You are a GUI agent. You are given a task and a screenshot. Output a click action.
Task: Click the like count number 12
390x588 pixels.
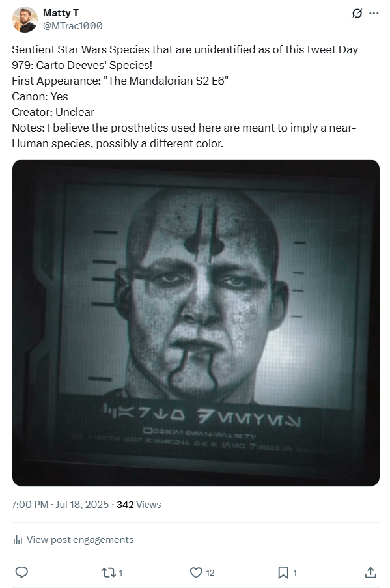[210, 572]
